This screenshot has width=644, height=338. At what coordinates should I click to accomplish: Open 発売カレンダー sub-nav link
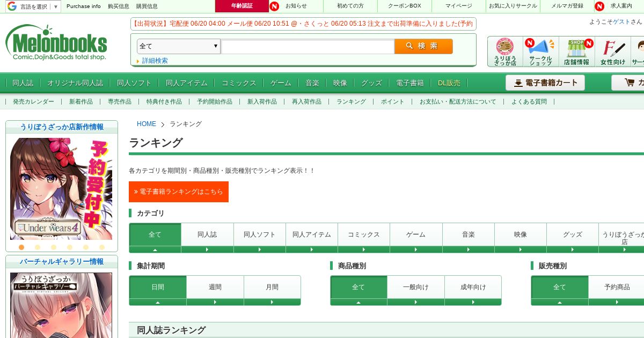(33, 101)
